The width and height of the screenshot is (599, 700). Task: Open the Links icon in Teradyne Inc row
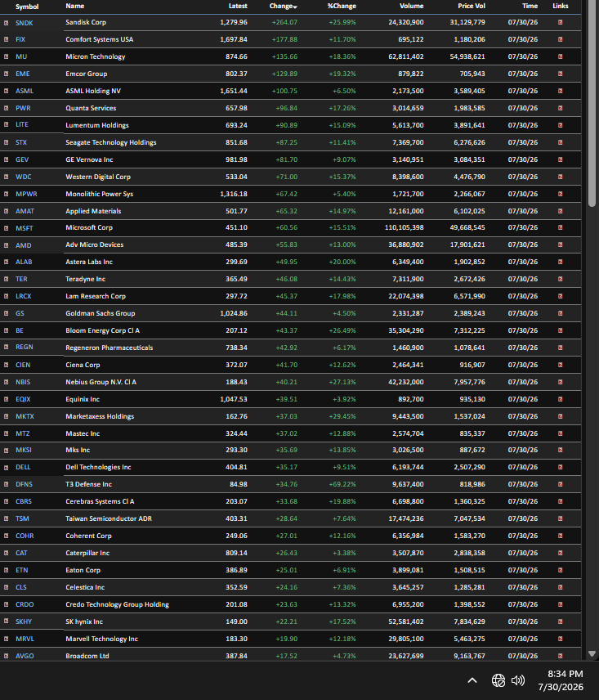pos(561,279)
